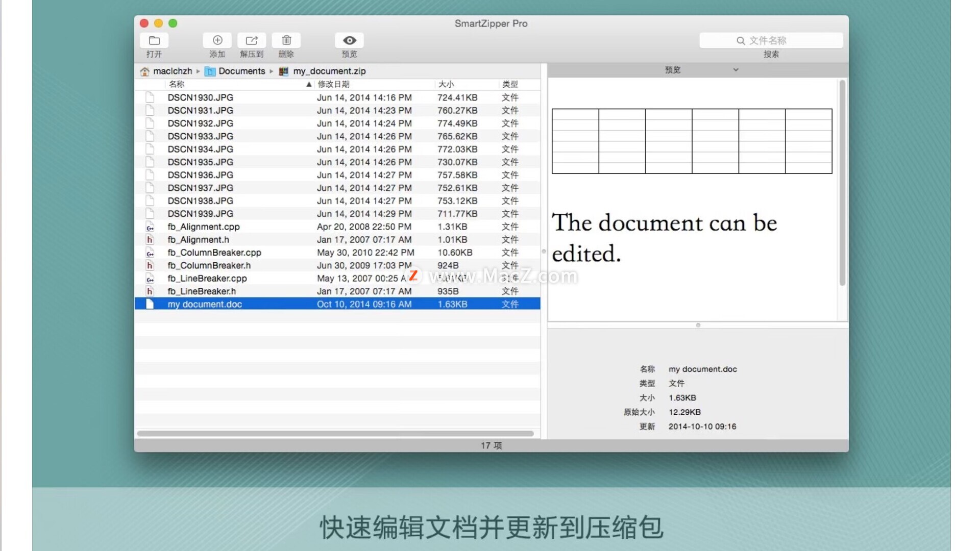
Task: Click the Extract To toolbar icon
Action: click(x=252, y=40)
